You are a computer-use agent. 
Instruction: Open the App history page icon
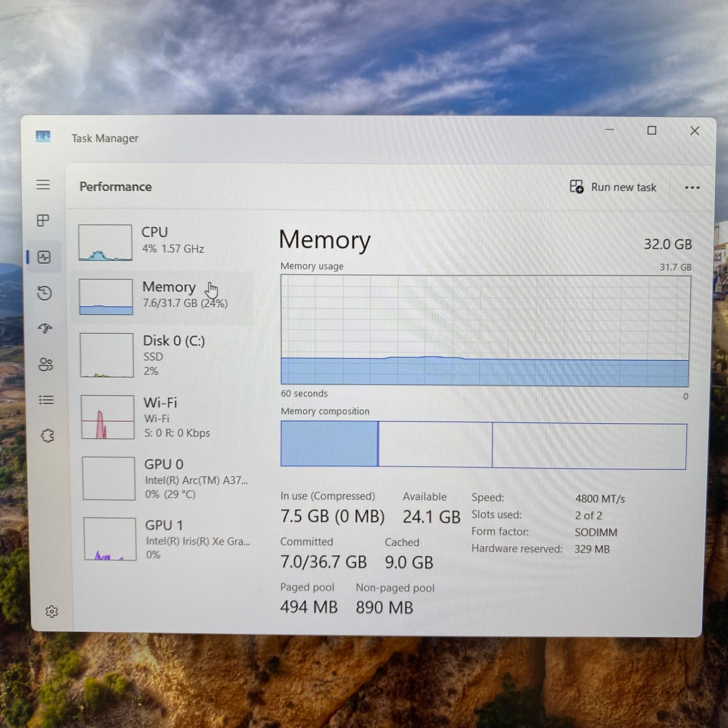click(x=45, y=293)
